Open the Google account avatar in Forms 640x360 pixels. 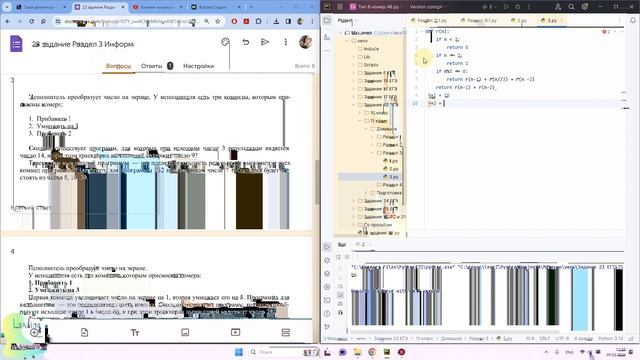pyautogui.click(x=305, y=42)
